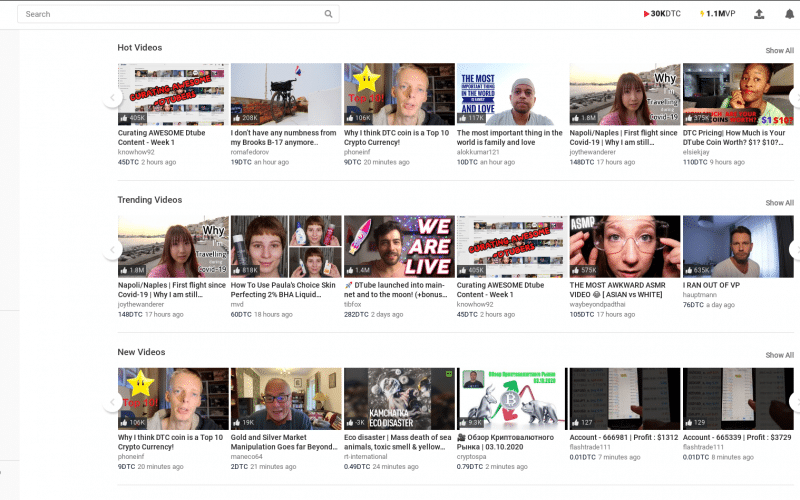800x500 pixels.
Task: Click Show All for Trending Videos
Action: [779, 203]
